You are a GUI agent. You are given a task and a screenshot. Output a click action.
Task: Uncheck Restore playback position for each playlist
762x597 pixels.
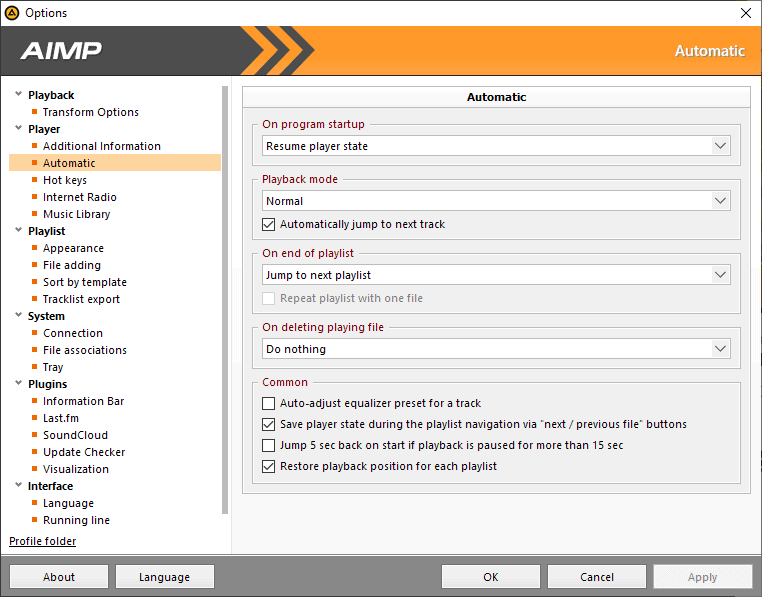268,466
